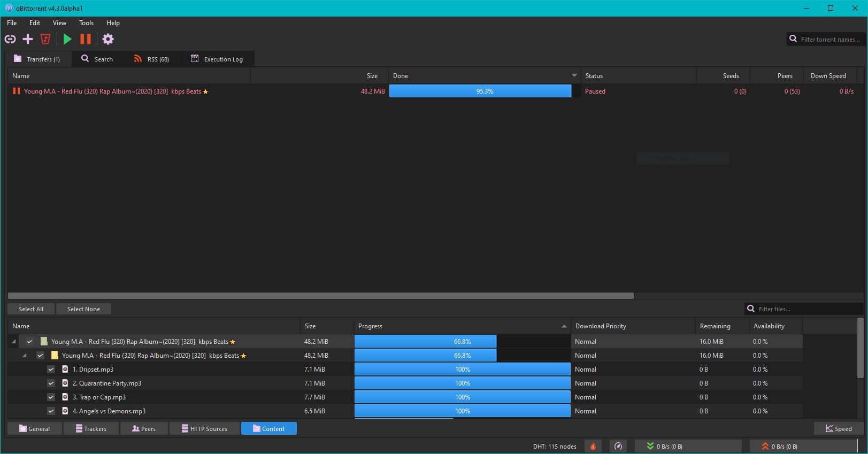The width and height of the screenshot is (868, 454).
Task: Collapse the top-level torrent tree node
Action: [14, 341]
